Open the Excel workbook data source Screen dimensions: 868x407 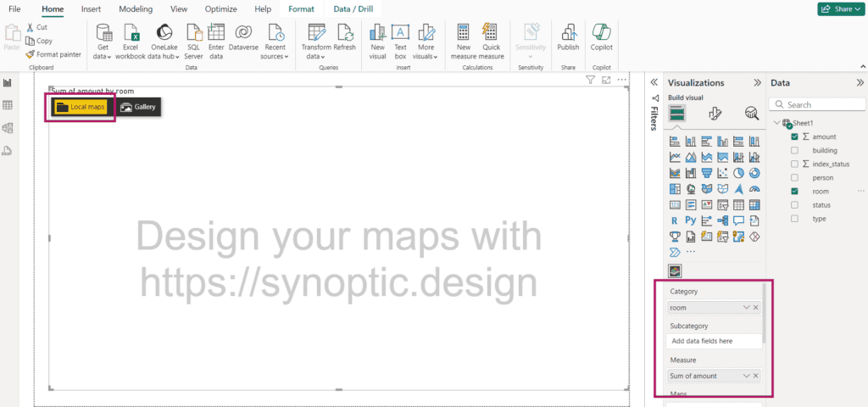pos(131,33)
